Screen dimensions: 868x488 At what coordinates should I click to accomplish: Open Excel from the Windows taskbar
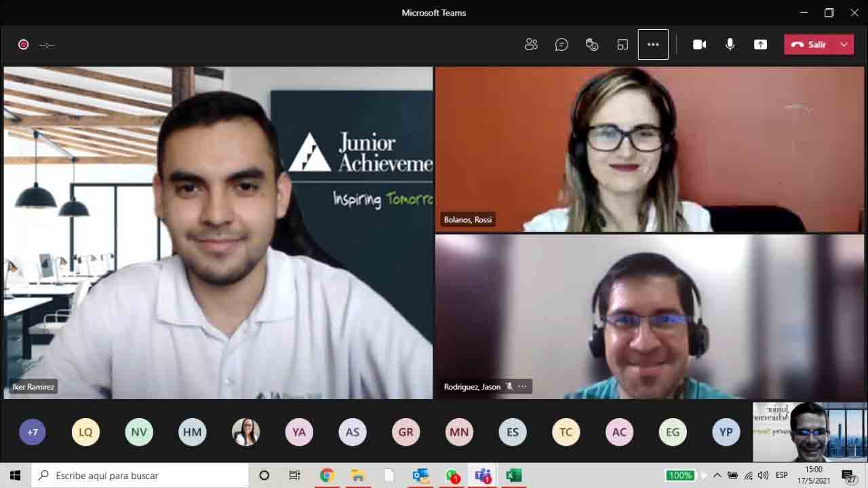[514, 475]
